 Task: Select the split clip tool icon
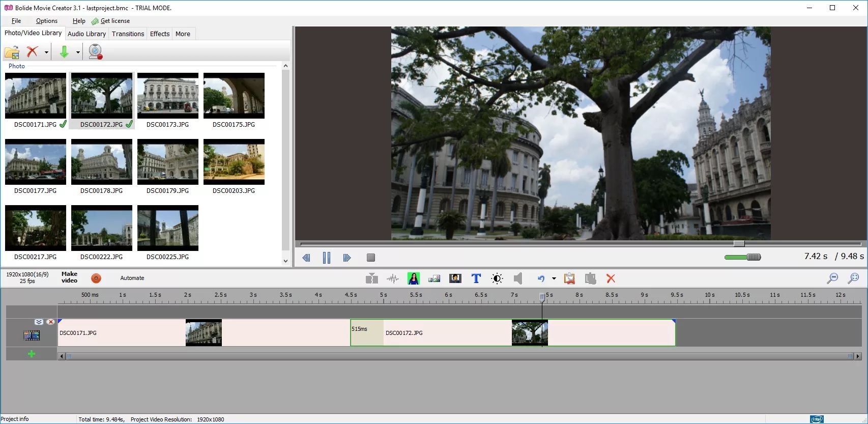point(372,278)
